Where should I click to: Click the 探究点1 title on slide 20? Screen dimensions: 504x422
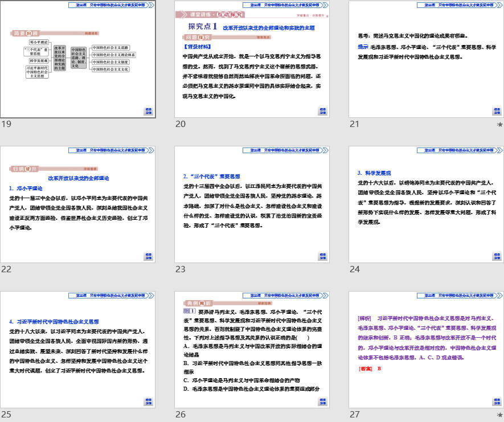[203, 26]
